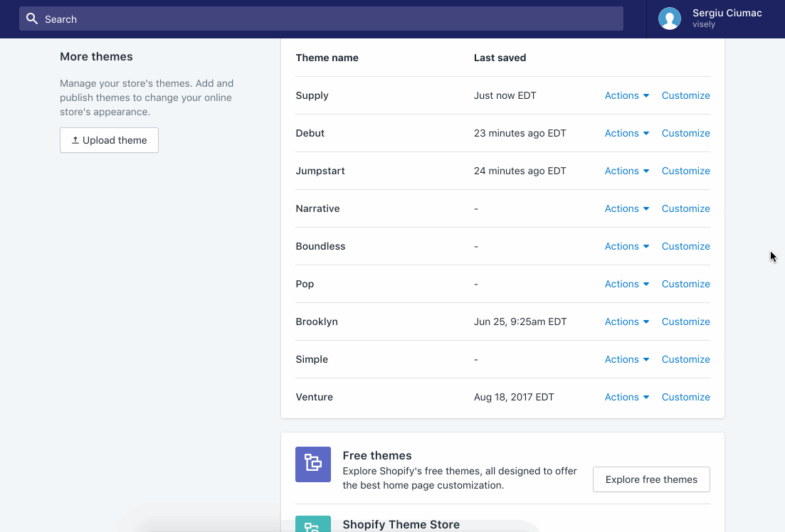Open Actions dropdown for Narrative theme
The height and width of the screenshot is (532, 785).
[626, 208]
